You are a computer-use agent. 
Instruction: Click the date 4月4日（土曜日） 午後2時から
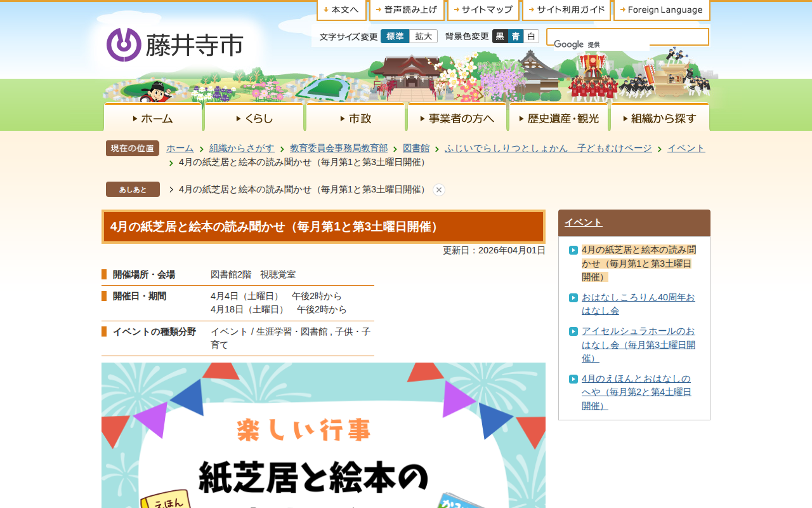pyautogui.click(x=276, y=296)
